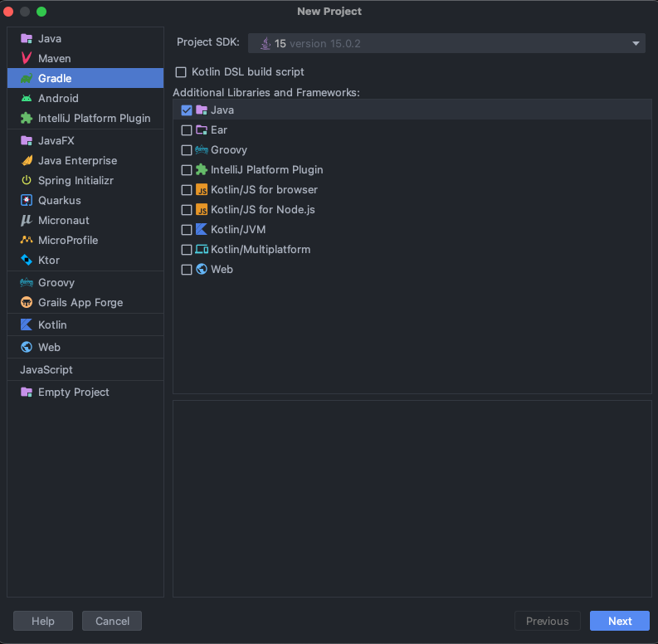Choose the Spring Initializr label
This screenshot has height=644, width=658.
(76, 181)
